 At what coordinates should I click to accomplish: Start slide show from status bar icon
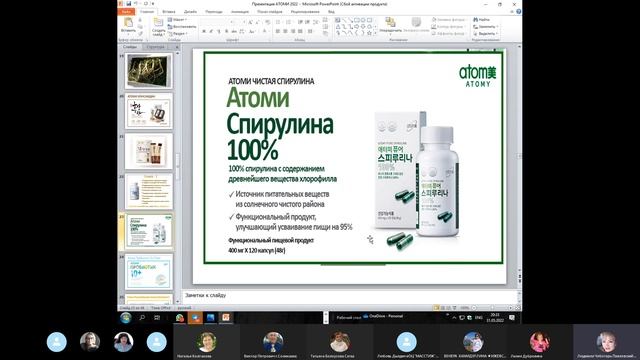[455, 308]
